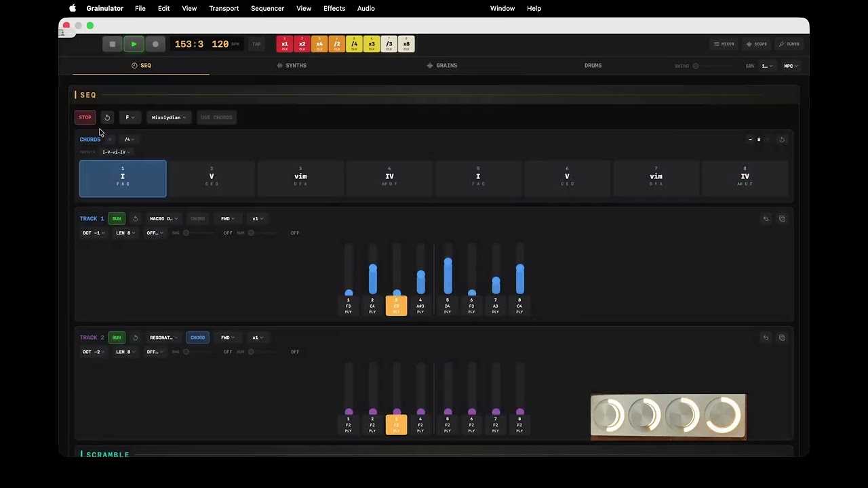Open the Effects menu in menu bar
The height and width of the screenshot is (488, 868).
334,8
